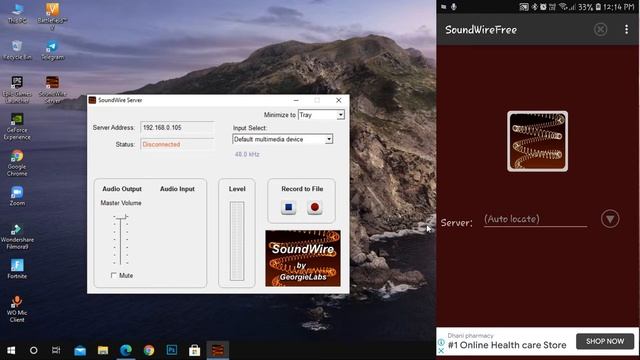The height and width of the screenshot is (360, 640).
Task: Click the SoundWire by GeorgieLabs logo
Action: [303, 258]
